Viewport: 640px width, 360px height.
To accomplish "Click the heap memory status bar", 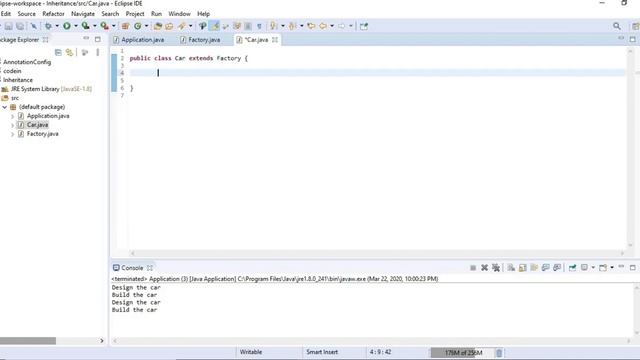I will point(462,353).
